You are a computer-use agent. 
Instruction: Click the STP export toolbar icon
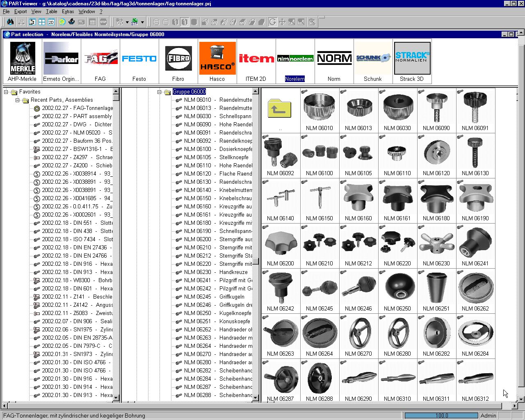pyautogui.click(x=135, y=22)
